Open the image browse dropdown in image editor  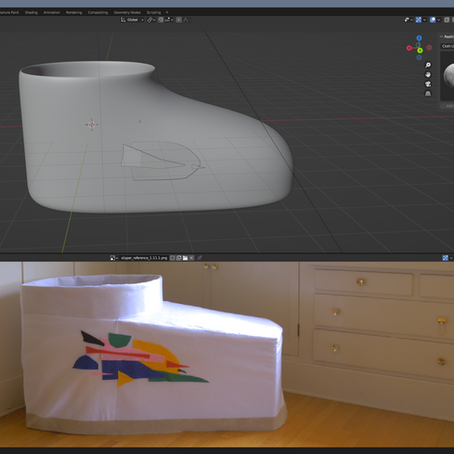[114, 258]
